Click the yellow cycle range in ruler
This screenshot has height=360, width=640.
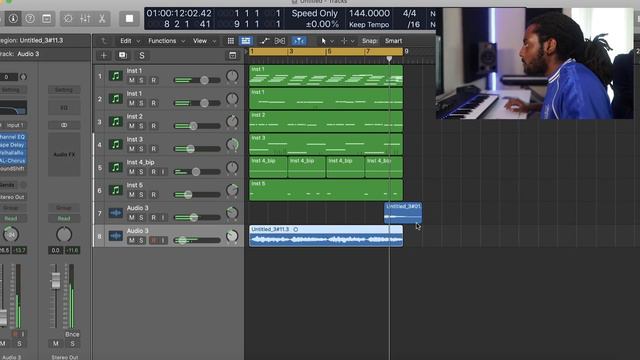pyautogui.click(x=326, y=51)
